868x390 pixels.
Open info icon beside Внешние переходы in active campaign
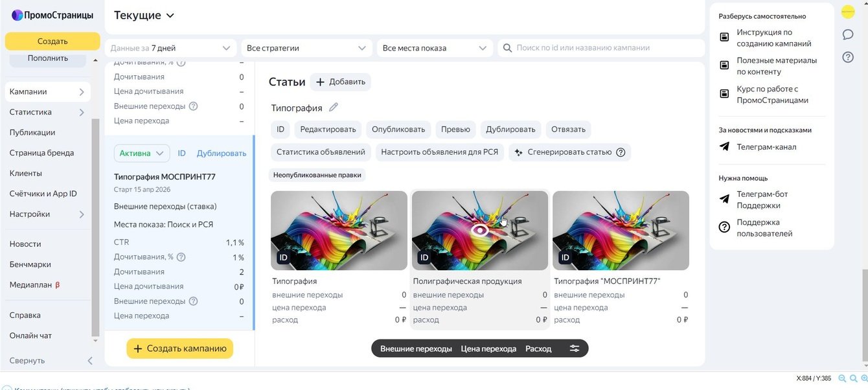[x=193, y=301]
